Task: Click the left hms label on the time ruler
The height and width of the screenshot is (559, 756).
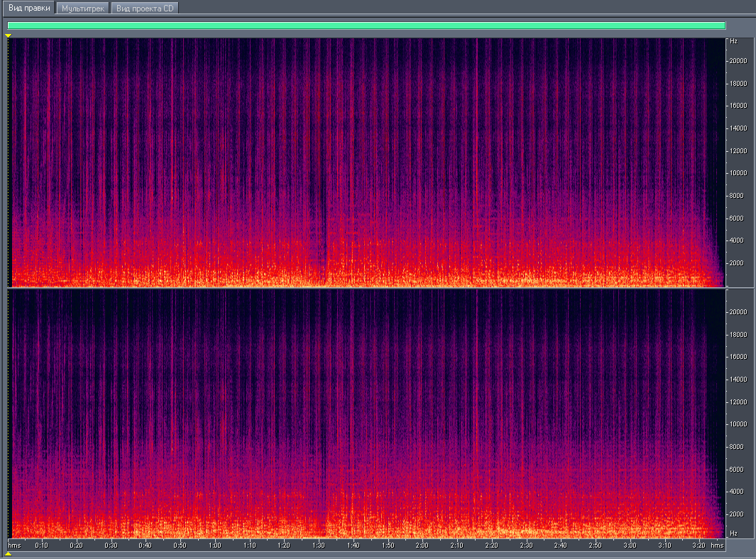Action: (14, 546)
